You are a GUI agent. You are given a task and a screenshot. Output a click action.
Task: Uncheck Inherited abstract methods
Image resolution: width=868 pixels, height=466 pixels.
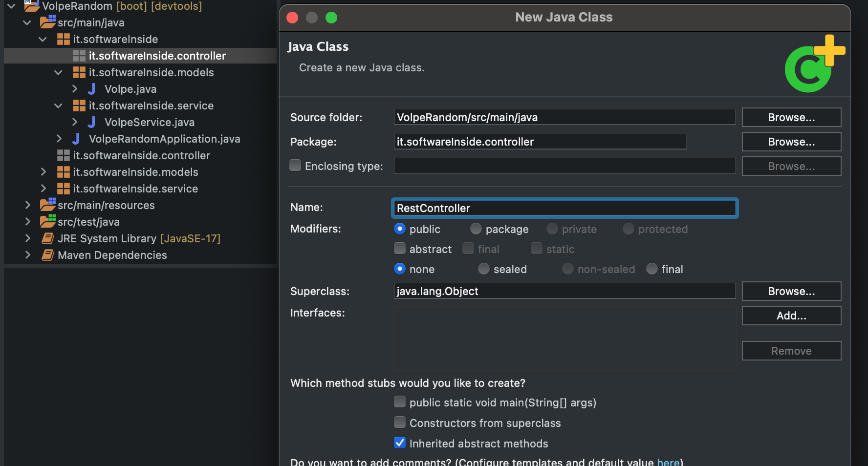pos(400,443)
